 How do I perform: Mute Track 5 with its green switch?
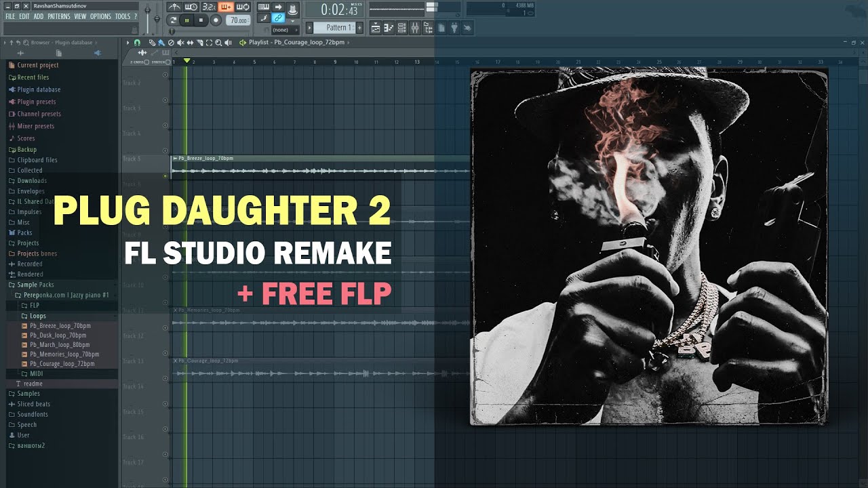tap(165, 176)
